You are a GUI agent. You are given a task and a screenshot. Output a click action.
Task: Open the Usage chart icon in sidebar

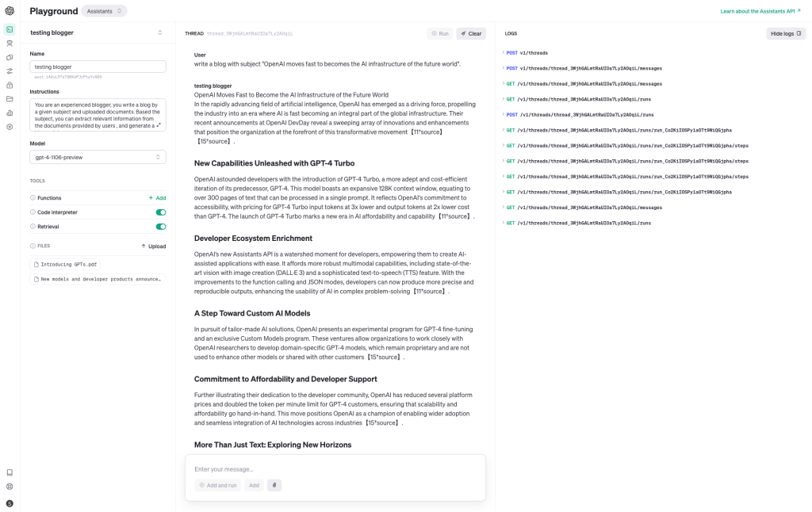point(10,113)
